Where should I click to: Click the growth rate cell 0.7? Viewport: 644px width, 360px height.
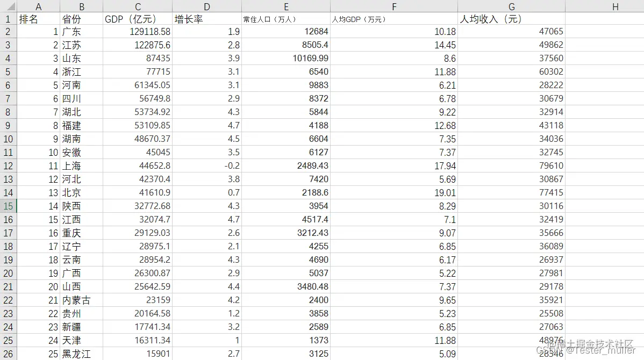point(207,192)
